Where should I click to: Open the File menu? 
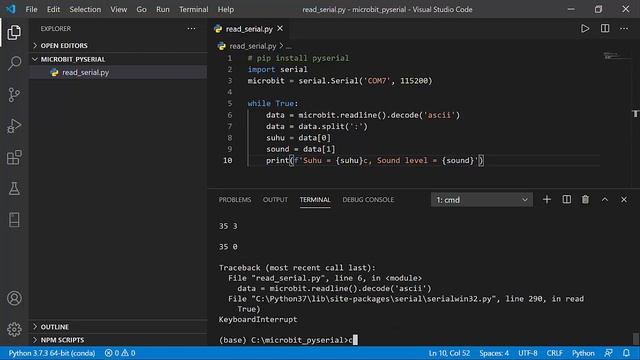click(31, 9)
